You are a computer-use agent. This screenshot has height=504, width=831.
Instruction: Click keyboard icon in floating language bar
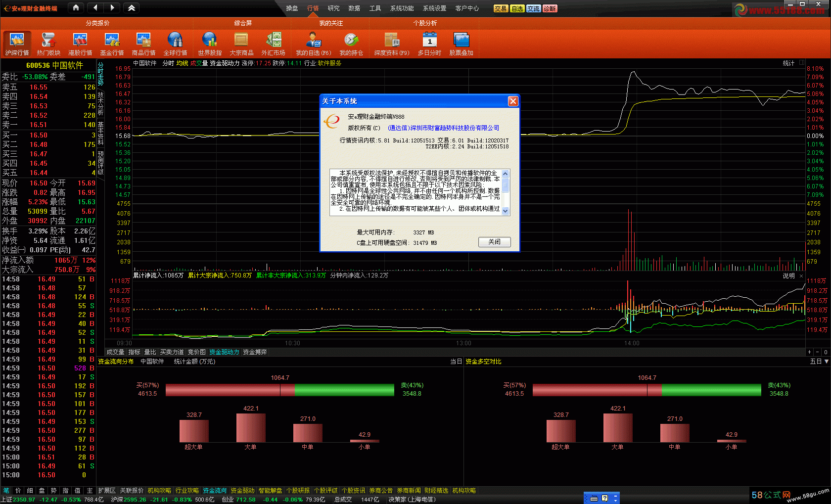point(594,499)
